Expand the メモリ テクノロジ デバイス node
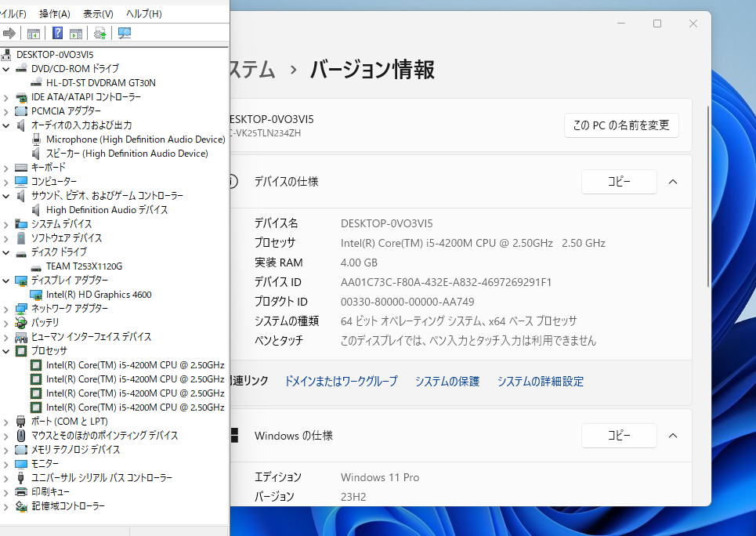The width and height of the screenshot is (756, 536). (x=5, y=450)
